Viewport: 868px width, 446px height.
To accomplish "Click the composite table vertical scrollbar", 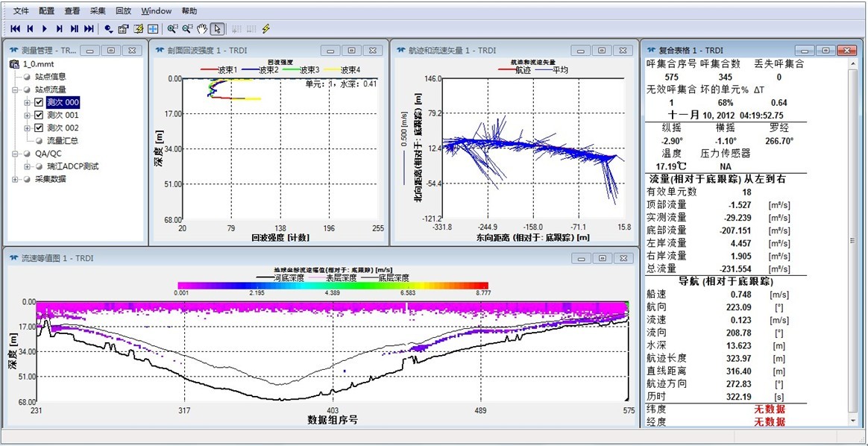I will click(x=855, y=239).
